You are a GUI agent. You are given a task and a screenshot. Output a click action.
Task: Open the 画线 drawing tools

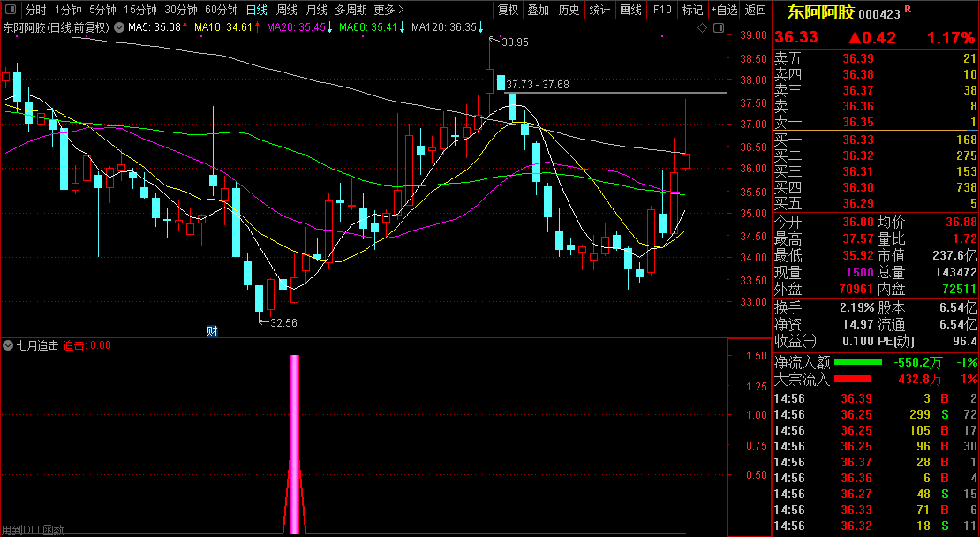[630, 10]
